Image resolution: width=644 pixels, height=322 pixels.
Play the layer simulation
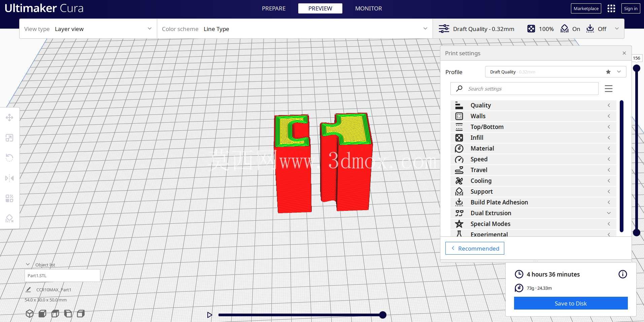(x=209, y=315)
